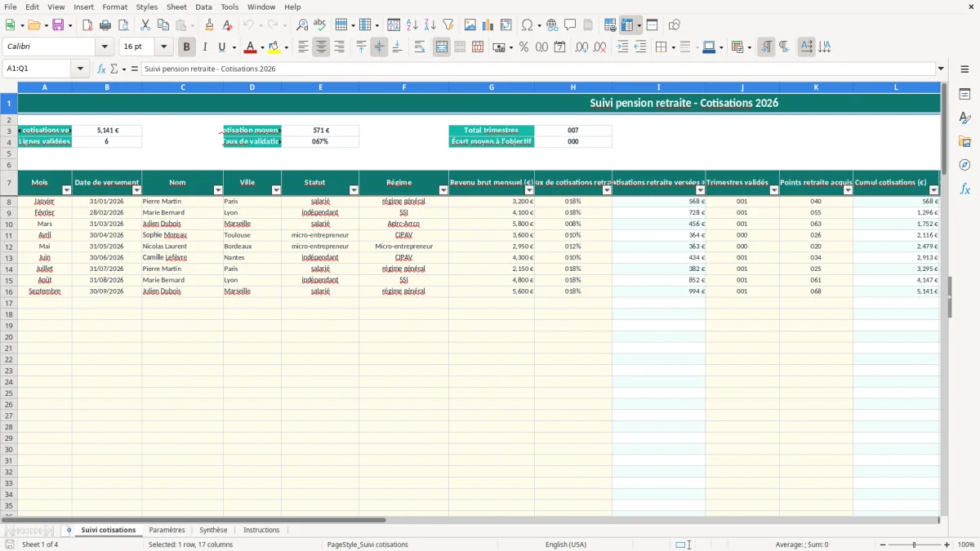Click Increase Indent icon
The image size is (980, 551).
click(x=623, y=47)
